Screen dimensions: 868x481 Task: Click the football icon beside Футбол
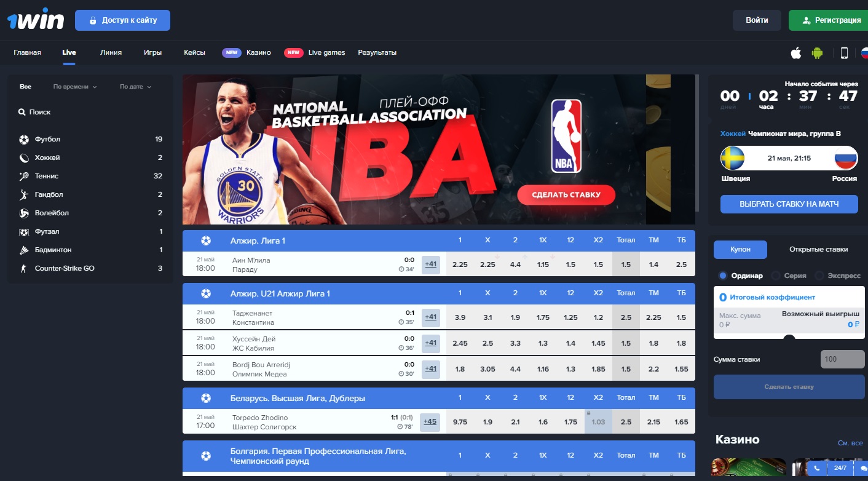24,140
